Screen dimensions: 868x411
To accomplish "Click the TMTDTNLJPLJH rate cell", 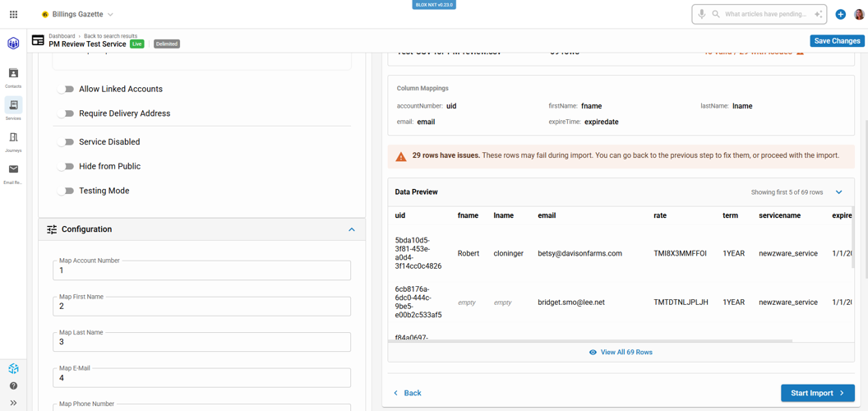I will click(681, 302).
